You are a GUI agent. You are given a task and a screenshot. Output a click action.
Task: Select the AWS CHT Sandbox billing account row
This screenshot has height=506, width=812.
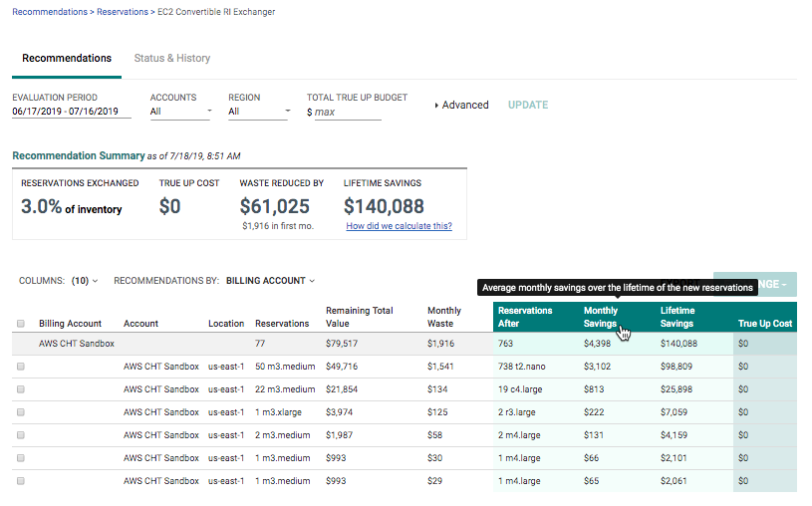[x=404, y=344]
